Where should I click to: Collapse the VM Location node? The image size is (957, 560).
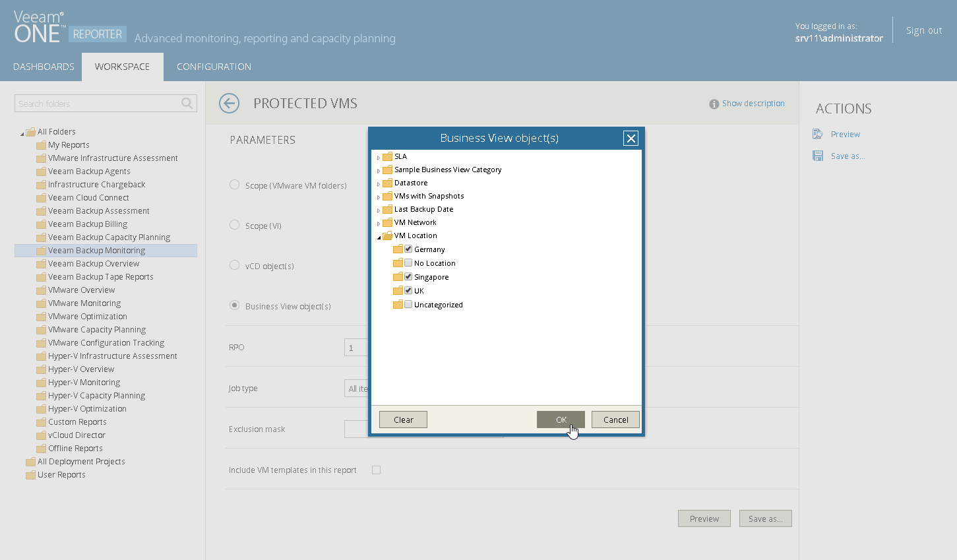[x=379, y=237]
